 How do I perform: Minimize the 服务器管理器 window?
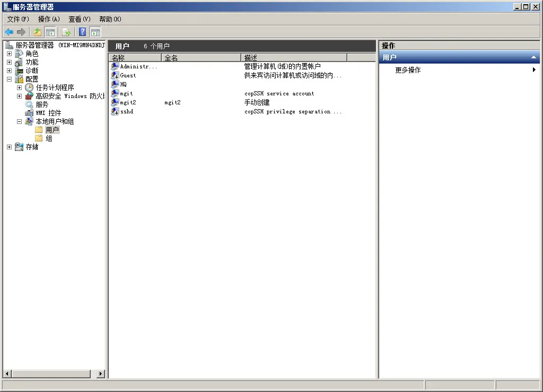[x=518, y=6]
